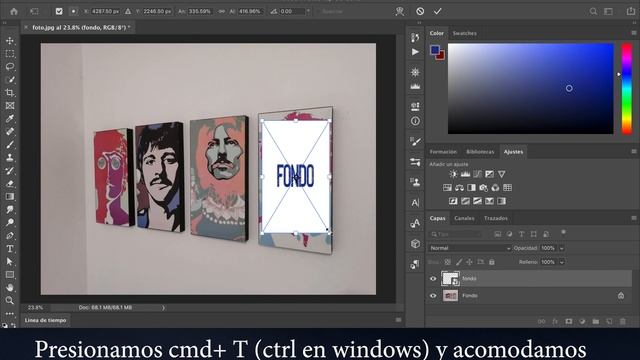Select the Hand tool

[x=10, y=287]
